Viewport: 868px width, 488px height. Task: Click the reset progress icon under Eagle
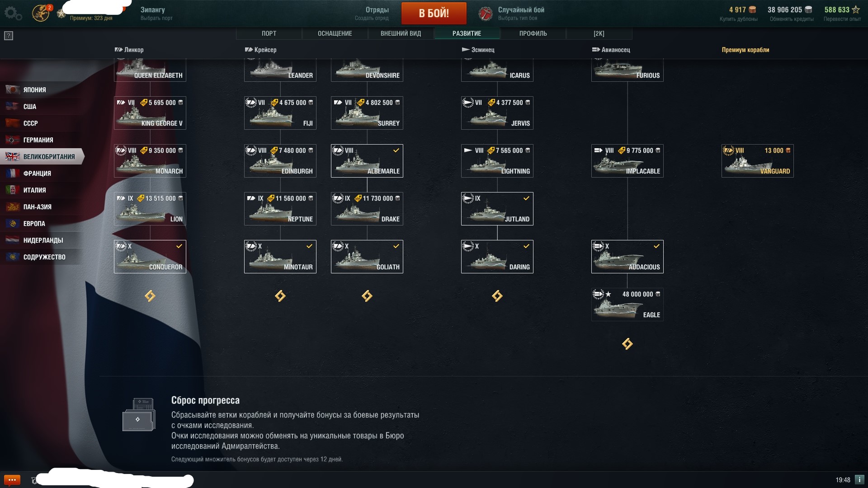[627, 344]
